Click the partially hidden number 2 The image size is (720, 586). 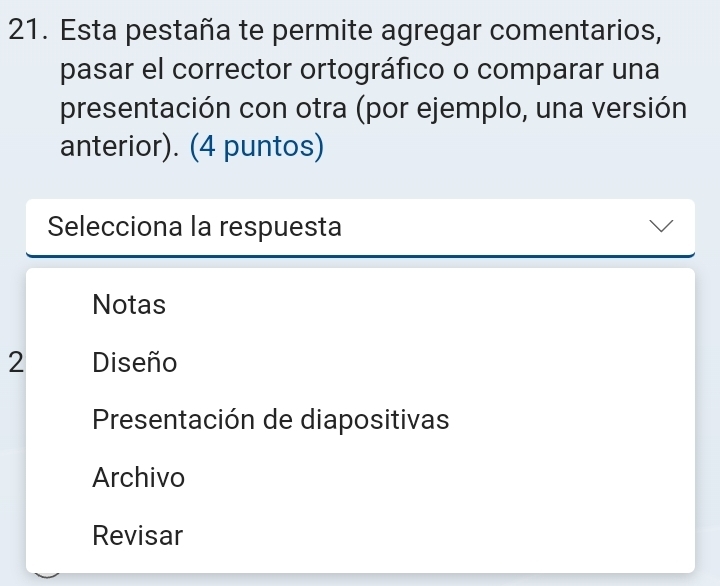13,362
